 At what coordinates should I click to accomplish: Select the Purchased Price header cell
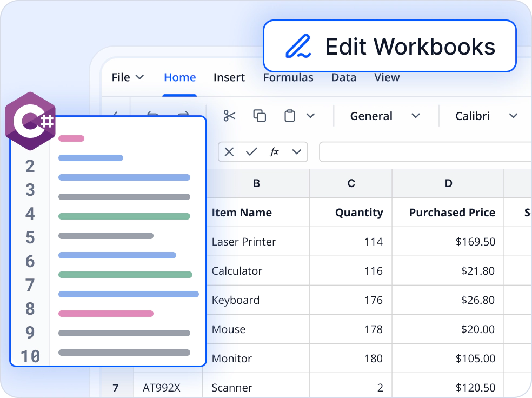click(448, 213)
